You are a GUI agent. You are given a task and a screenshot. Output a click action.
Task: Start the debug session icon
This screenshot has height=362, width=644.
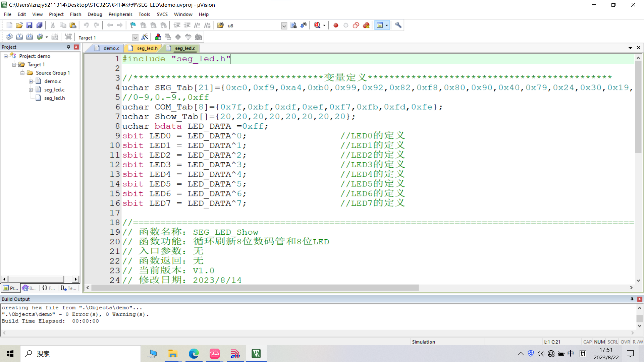click(x=317, y=25)
